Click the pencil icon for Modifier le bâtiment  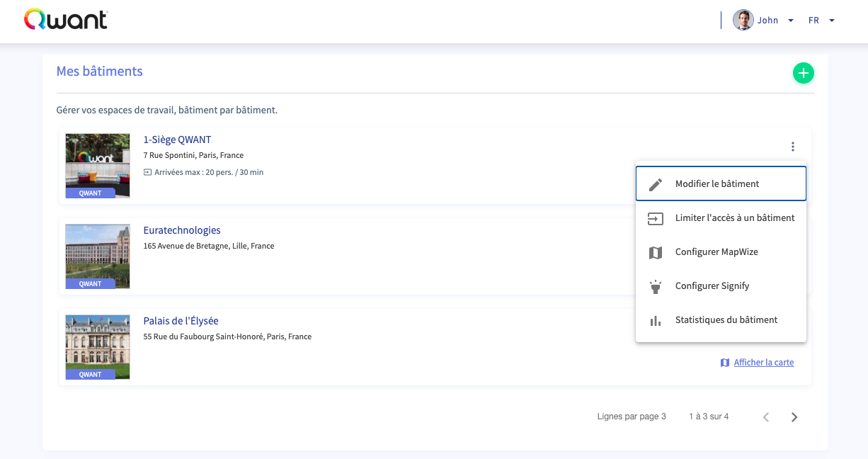pos(656,184)
